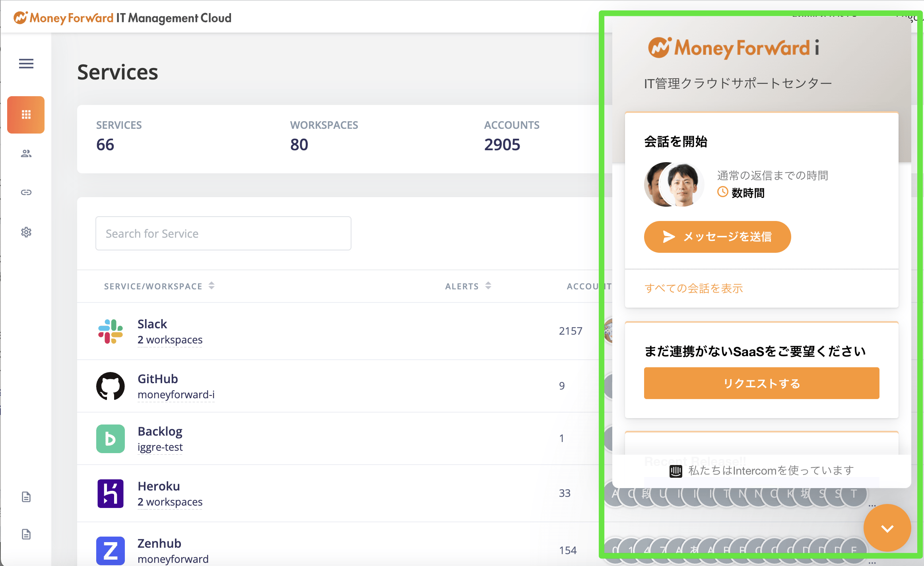Screen dimensions: 924x566
Task: Click the Intercom logo icon in chat footer
Action: click(x=676, y=471)
